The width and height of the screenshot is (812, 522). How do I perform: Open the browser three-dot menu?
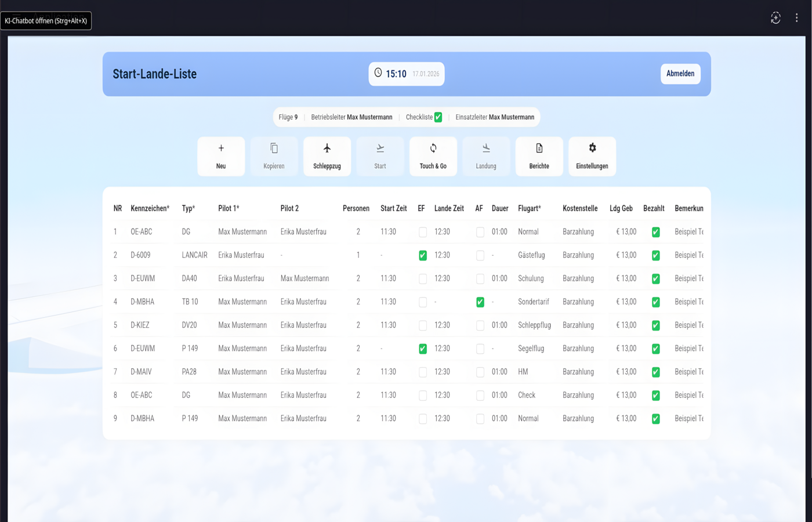click(796, 18)
